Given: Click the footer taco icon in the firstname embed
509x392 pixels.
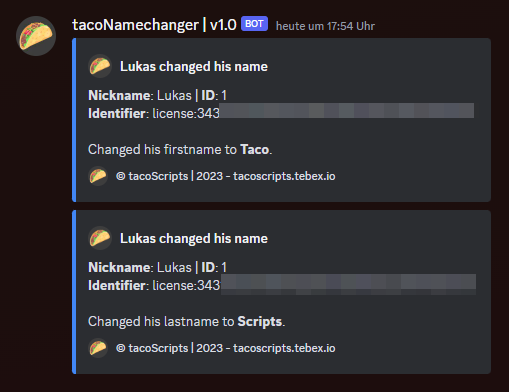Looking at the screenshot, I should coord(98,176).
